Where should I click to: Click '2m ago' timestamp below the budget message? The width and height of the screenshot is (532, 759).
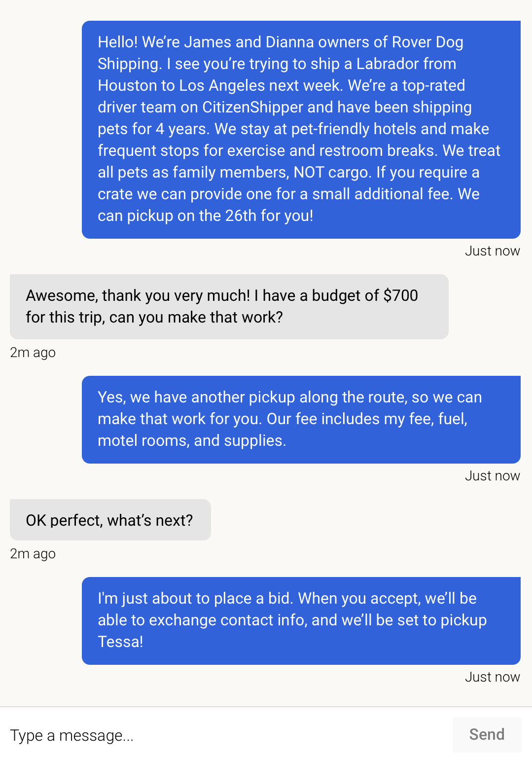[x=33, y=353]
